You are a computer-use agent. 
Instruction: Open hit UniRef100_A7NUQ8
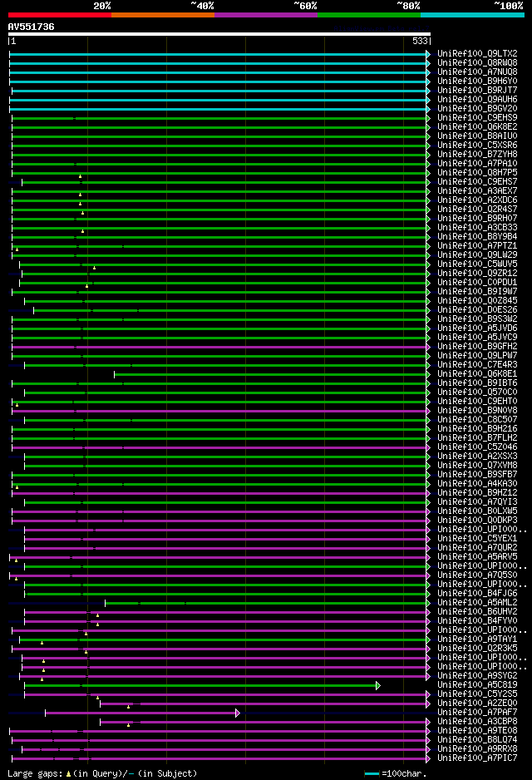coord(477,72)
